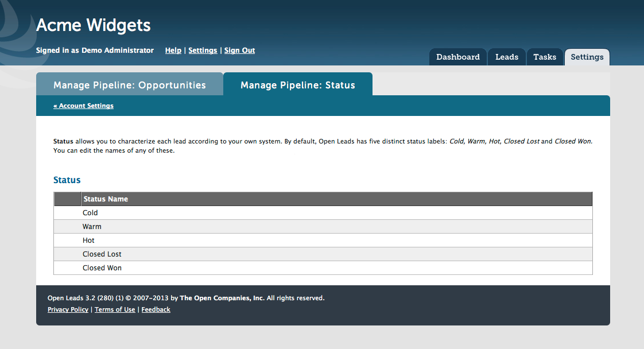Select the Hot status row

tap(323, 240)
